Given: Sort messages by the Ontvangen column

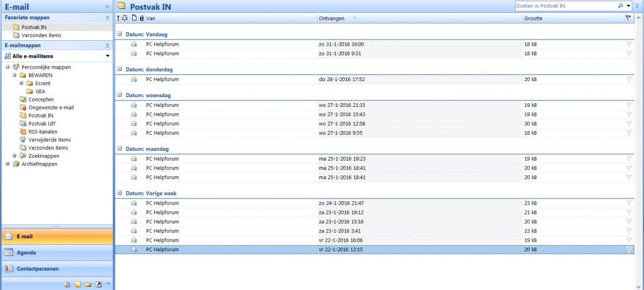Looking at the screenshot, I should coord(420,18).
